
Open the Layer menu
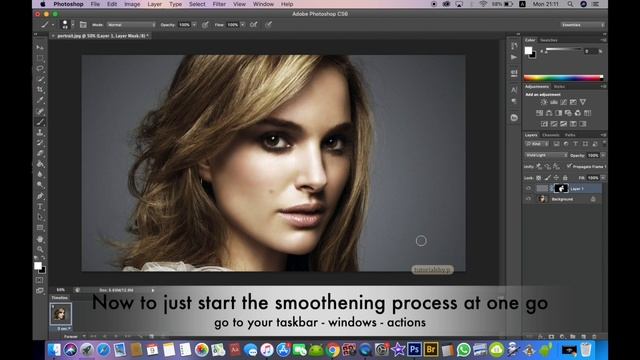point(154,4)
